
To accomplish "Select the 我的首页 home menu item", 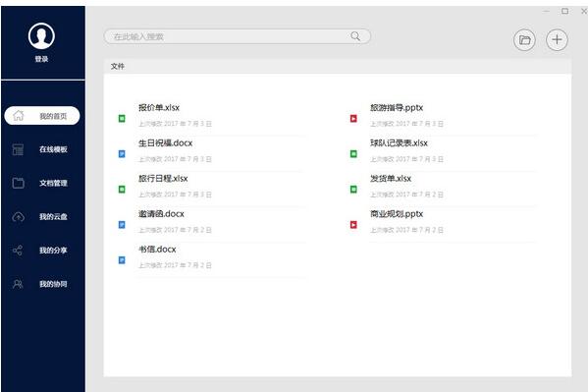I will coord(42,116).
